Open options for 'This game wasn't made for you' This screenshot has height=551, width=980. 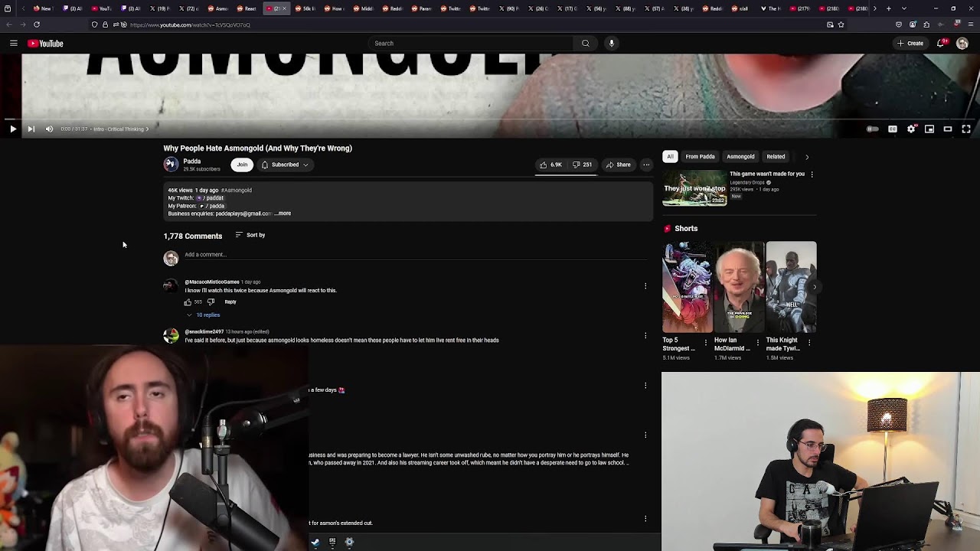tap(812, 174)
